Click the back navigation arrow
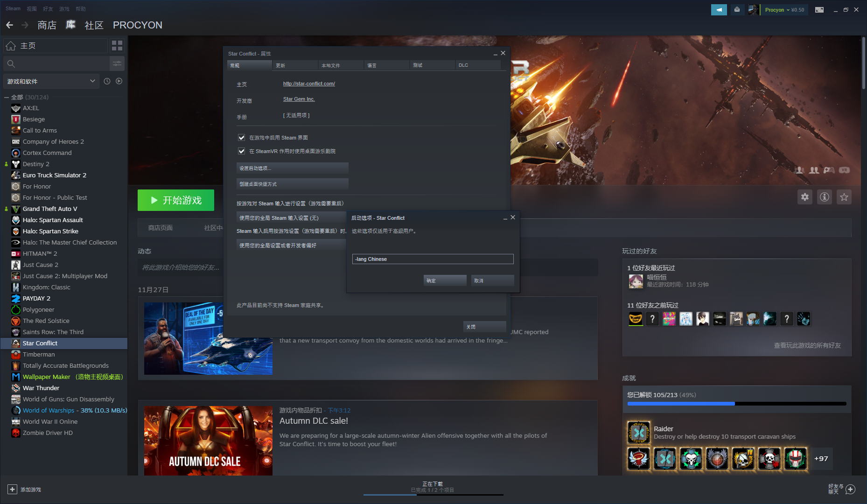867x504 pixels. tap(10, 25)
